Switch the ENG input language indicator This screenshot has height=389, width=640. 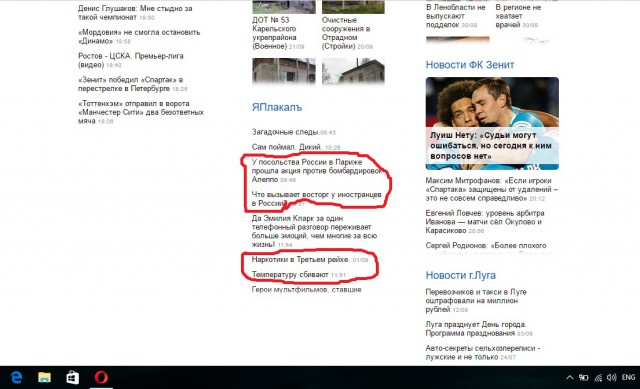[628, 378]
